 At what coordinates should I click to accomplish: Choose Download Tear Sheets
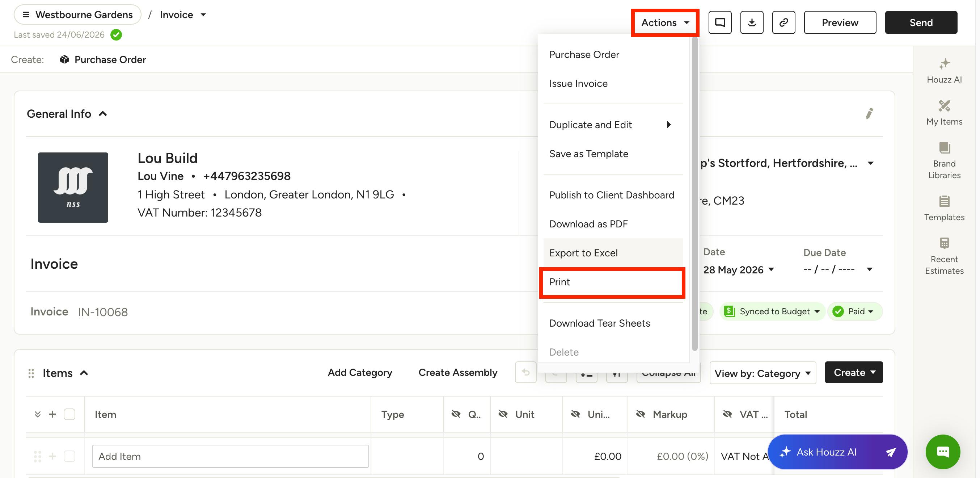(x=613, y=323)
